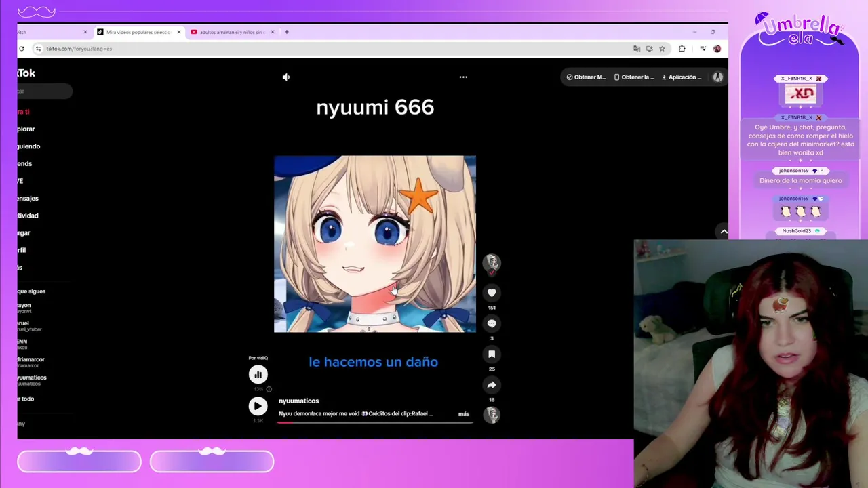Open followed account 'adriamarcor'
The width and height of the screenshot is (868, 488).
pos(31,363)
